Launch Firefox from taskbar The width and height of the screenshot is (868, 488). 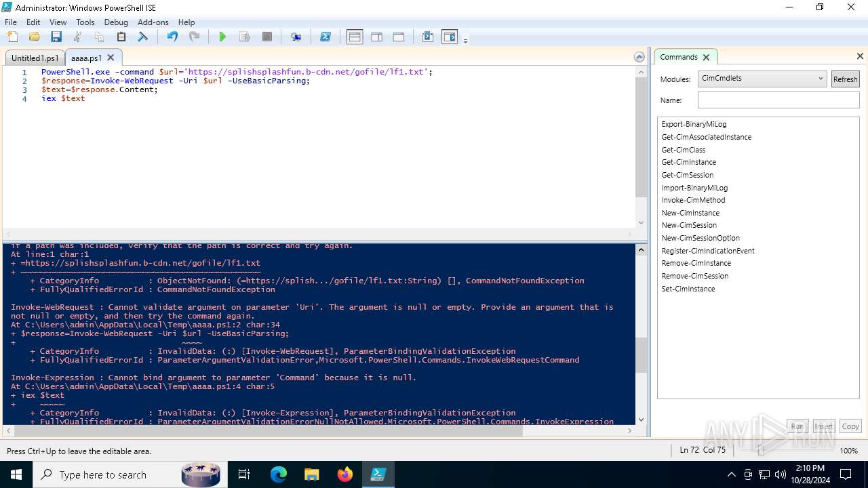click(x=345, y=474)
